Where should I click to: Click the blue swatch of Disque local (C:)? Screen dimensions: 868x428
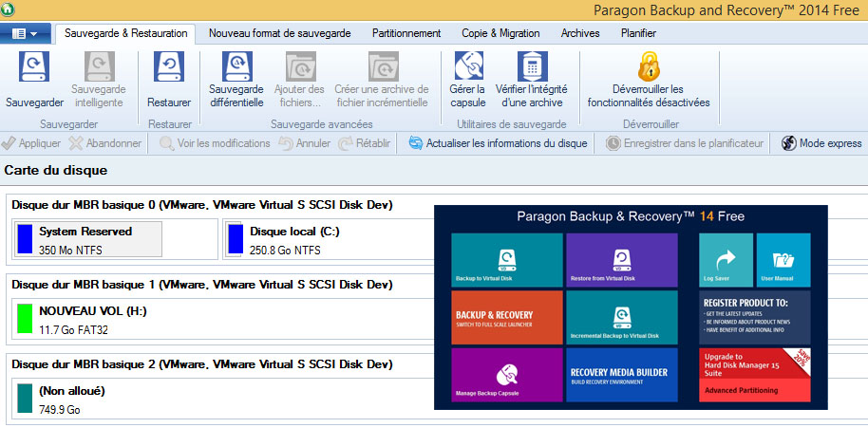click(236, 238)
